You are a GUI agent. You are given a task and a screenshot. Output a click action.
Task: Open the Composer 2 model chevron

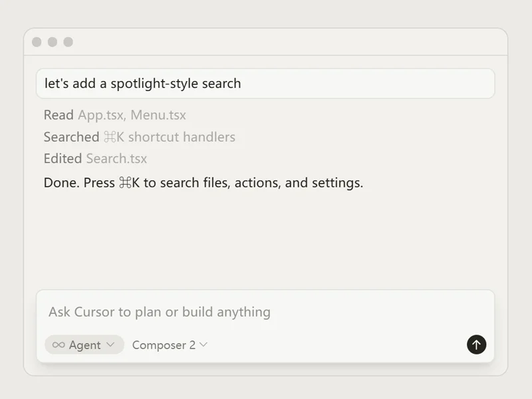click(x=203, y=344)
